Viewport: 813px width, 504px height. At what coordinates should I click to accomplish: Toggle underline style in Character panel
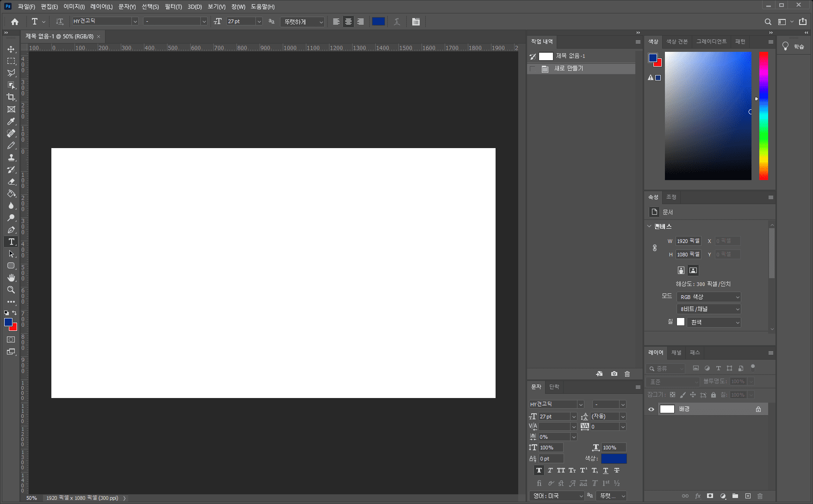point(606,470)
